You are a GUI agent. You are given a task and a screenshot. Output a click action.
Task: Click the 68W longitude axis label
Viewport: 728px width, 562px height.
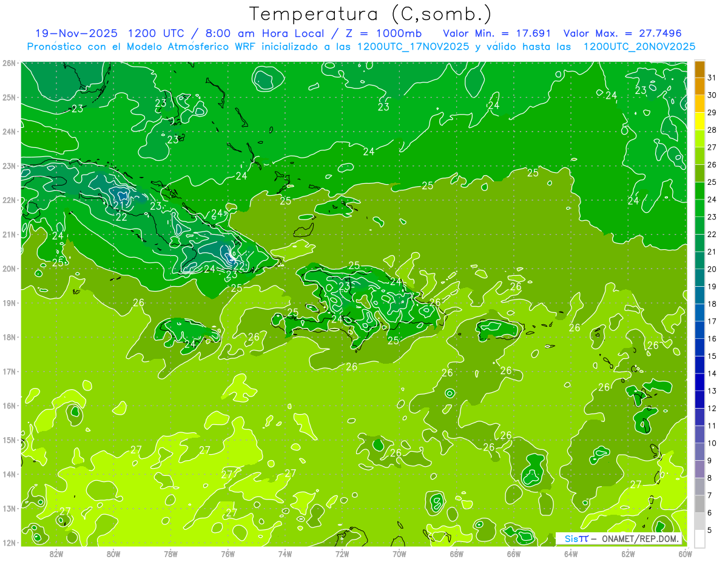457,554
